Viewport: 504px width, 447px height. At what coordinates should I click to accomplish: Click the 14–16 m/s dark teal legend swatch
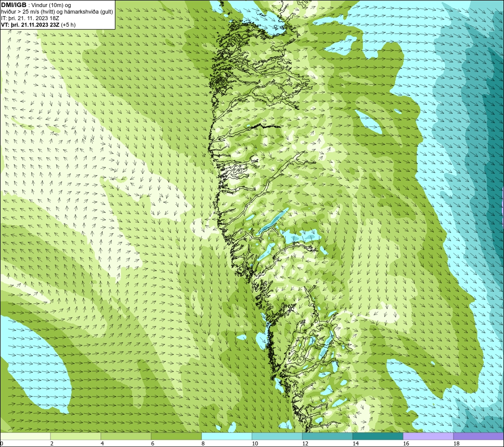pos(377,436)
